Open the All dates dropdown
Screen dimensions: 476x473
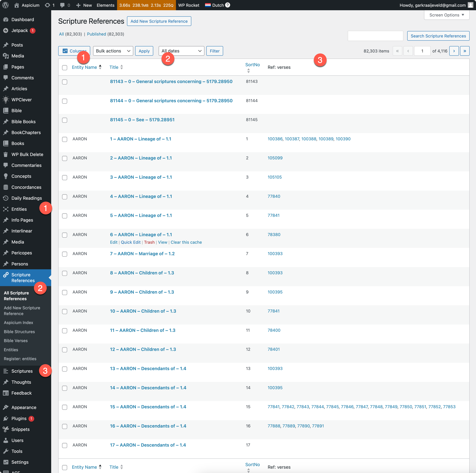coord(181,51)
